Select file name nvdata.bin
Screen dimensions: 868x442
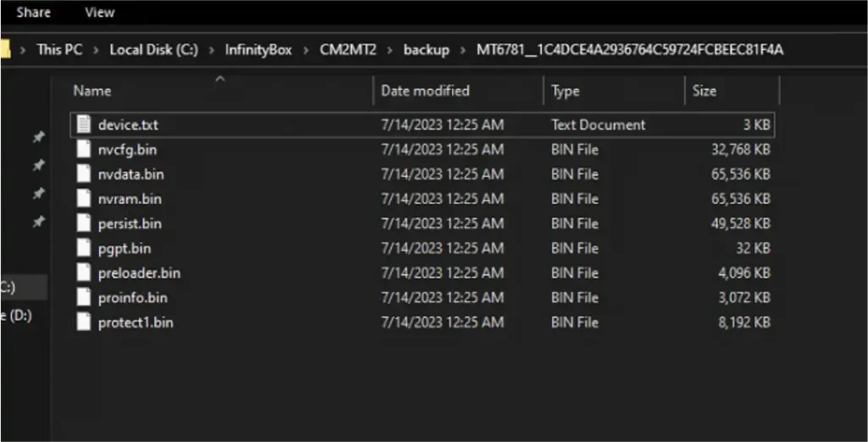coord(131,174)
